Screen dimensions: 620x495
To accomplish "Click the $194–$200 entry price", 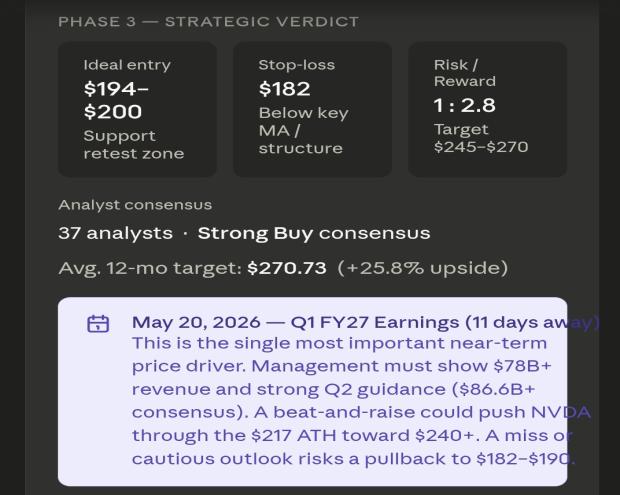I will [x=116, y=100].
